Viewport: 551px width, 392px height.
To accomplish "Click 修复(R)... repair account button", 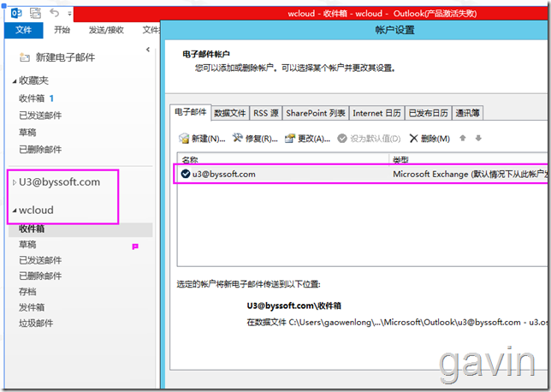I will pyautogui.click(x=255, y=139).
